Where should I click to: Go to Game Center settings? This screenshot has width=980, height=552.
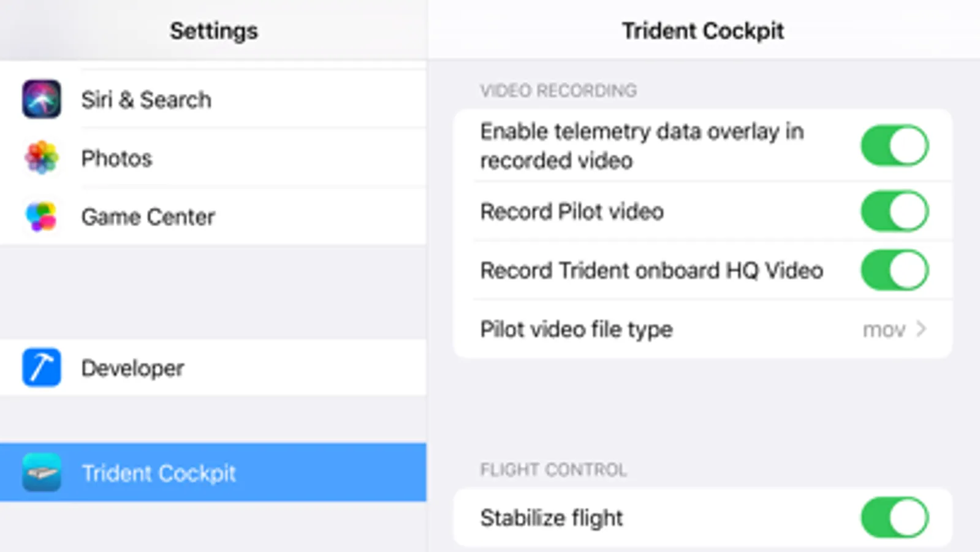[x=148, y=217]
